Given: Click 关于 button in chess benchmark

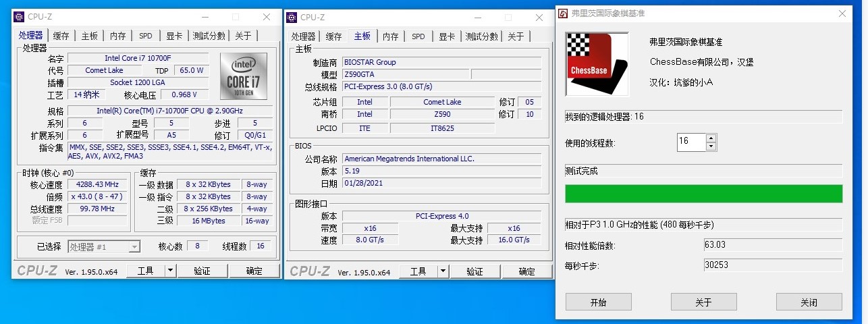Looking at the screenshot, I should click(703, 302).
